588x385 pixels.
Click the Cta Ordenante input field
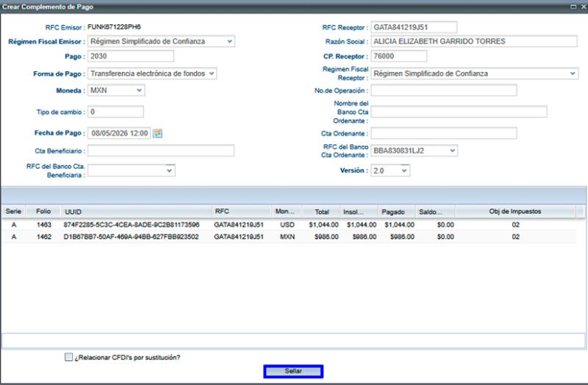click(x=444, y=133)
